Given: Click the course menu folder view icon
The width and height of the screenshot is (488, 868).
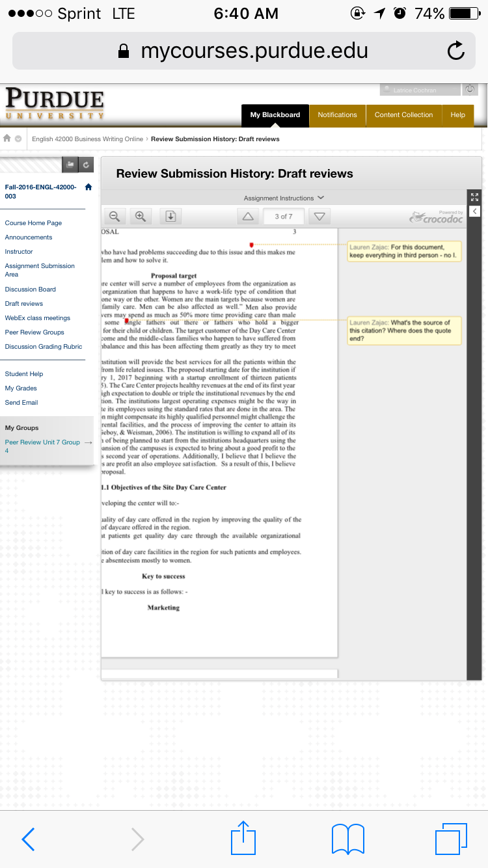Looking at the screenshot, I should pos(70,165).
